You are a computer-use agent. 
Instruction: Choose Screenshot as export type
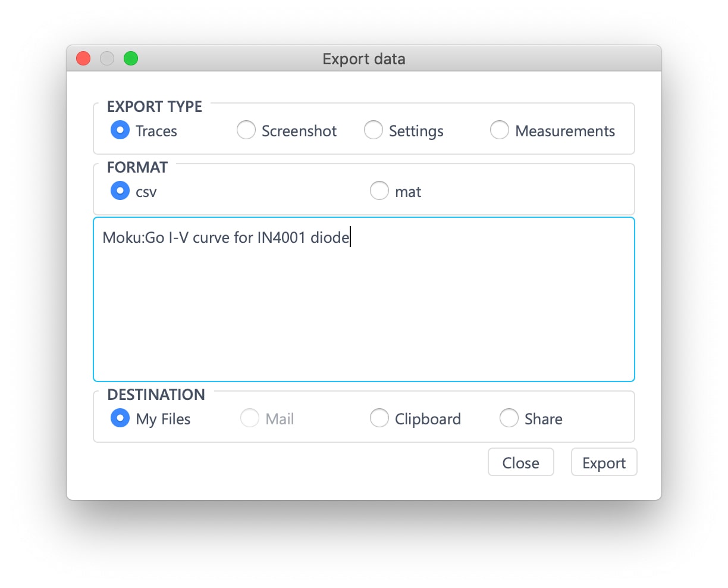pos(246,130)
